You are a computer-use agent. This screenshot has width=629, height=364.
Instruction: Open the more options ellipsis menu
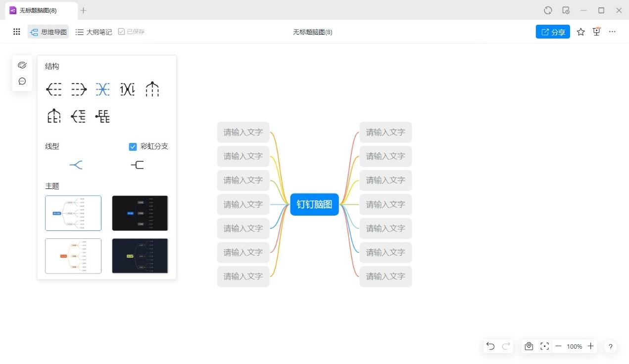coord(613,32)
